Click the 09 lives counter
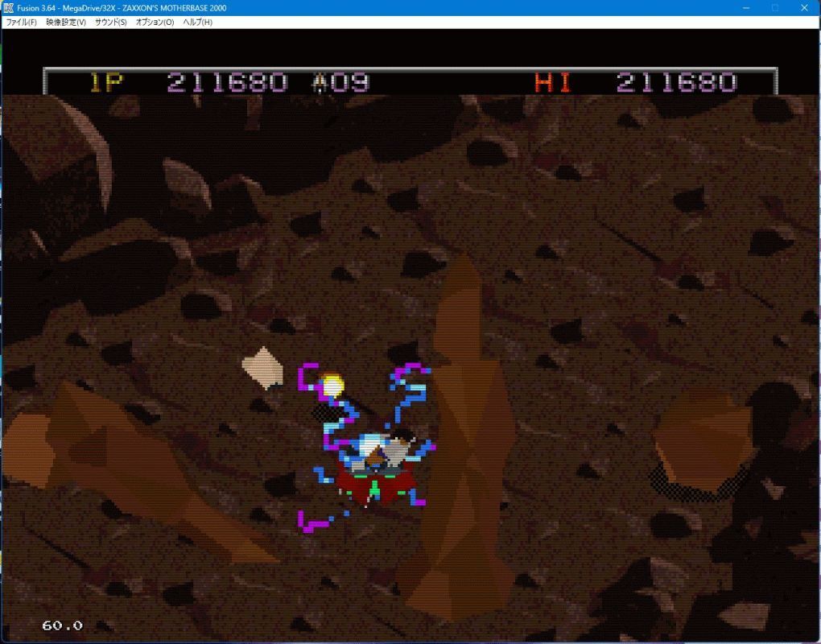The width and height of the screenshot is (821, 644). point(349,83)
